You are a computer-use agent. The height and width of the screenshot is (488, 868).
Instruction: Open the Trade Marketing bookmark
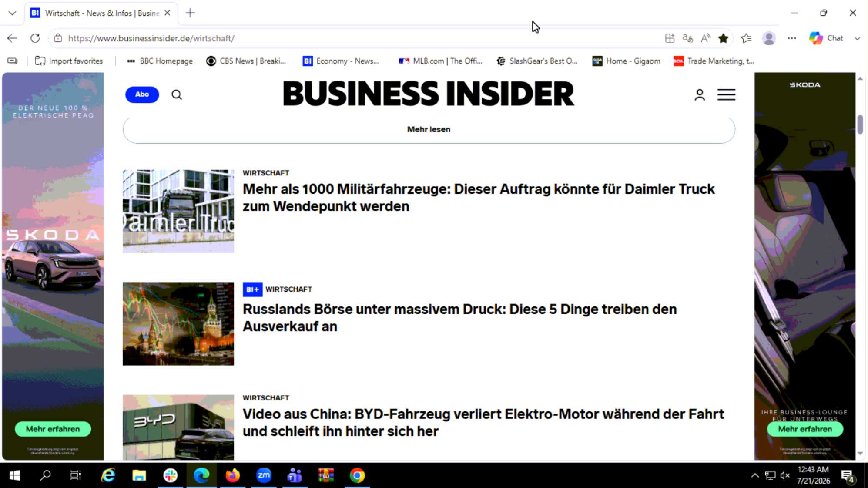coord(714,61)
